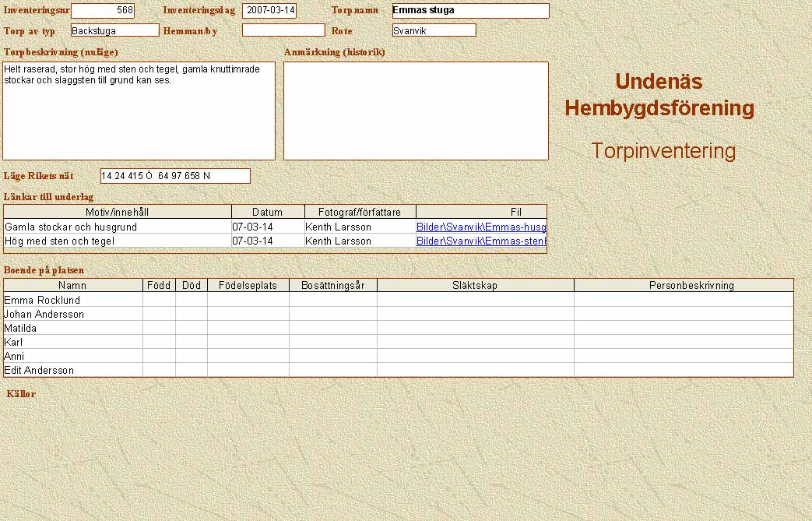812x521 pixels.
Task: Click the empty Hemman/by field
Action: pyautogui.click(x=283, y=30)
